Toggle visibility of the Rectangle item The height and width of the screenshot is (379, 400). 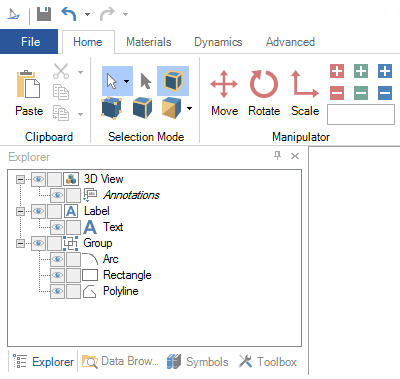(57, 275)
